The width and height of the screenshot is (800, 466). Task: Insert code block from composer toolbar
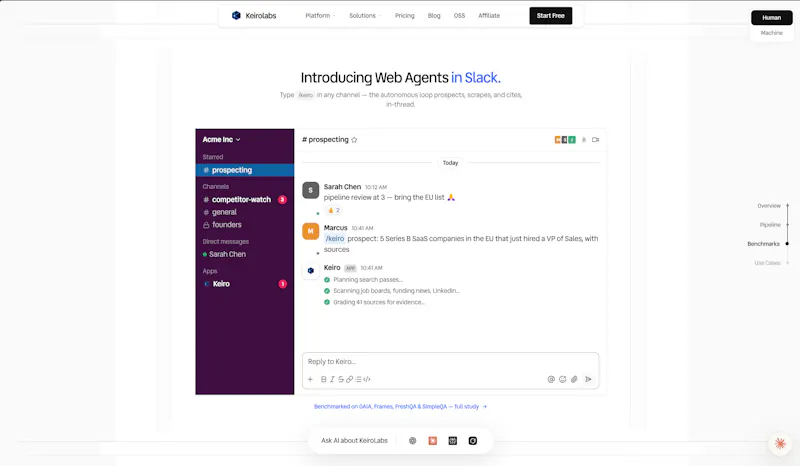pyautogui.click(x=367, y=379)
